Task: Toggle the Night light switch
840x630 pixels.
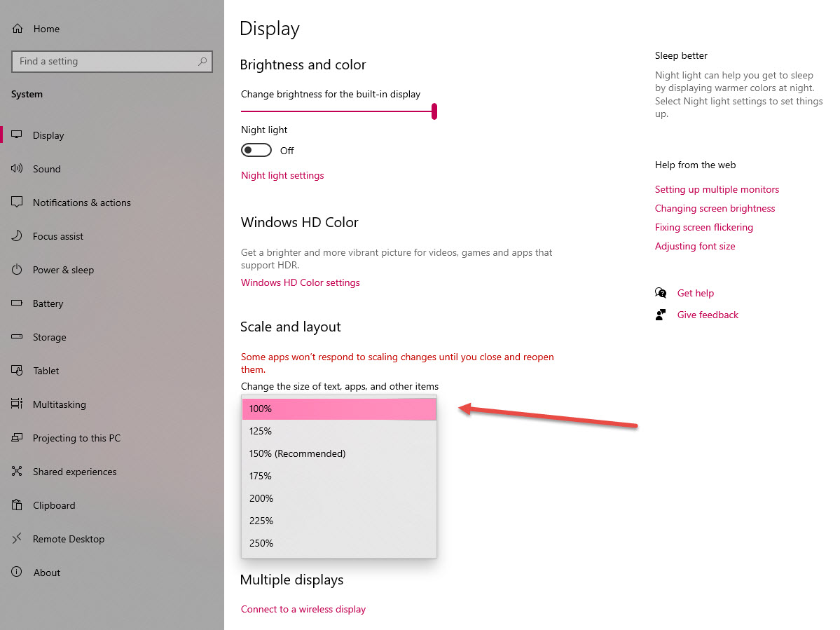Action: pyautogui.click(x=256, y=150)
